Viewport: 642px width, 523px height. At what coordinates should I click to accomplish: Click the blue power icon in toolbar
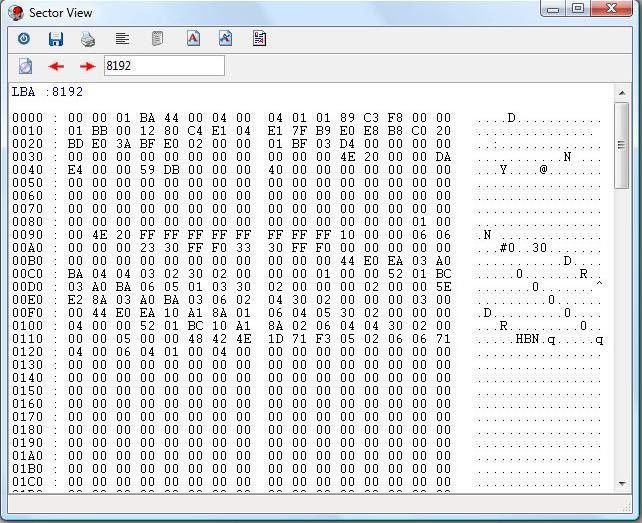point(24,39)
